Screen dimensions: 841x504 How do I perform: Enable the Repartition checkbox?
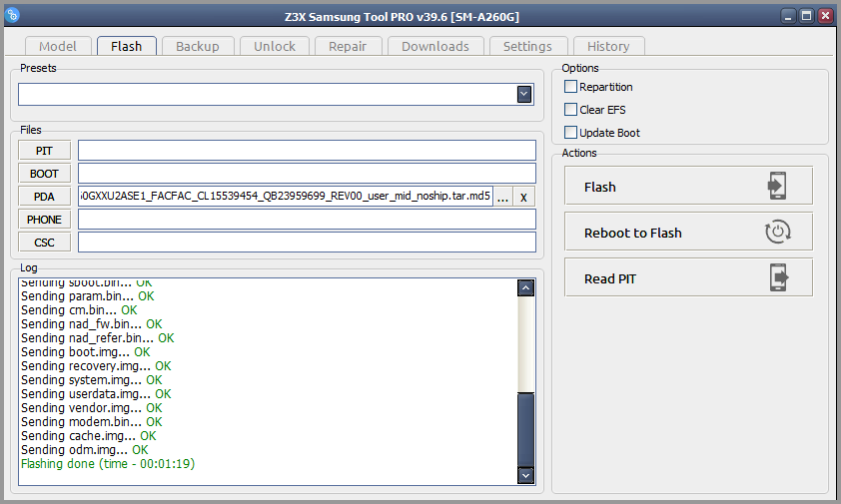click(x=570, y=86)
